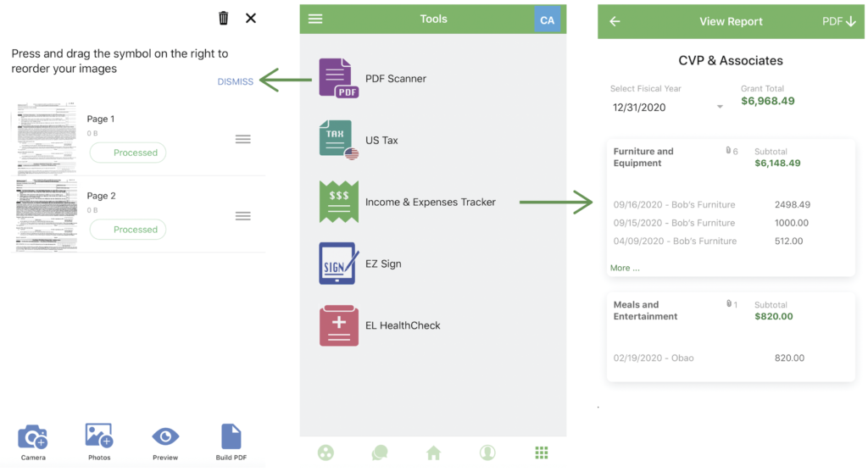Click the Meals and Entertainment card title

tap(645, 310)
